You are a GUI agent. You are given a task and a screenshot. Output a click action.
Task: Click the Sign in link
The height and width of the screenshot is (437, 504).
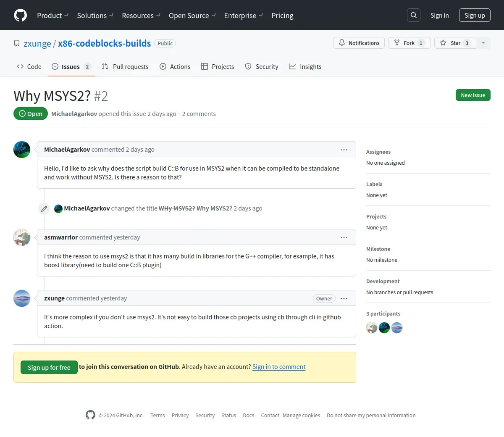[x=439, y=15]
